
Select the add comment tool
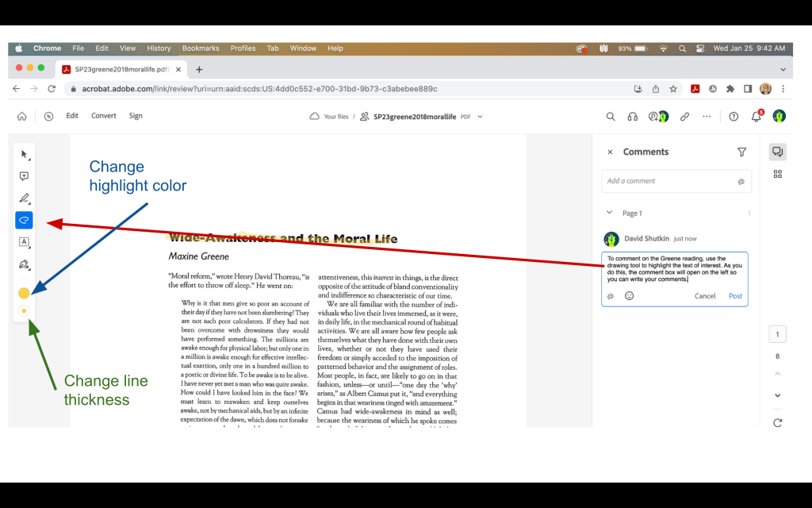pos(24,176)
